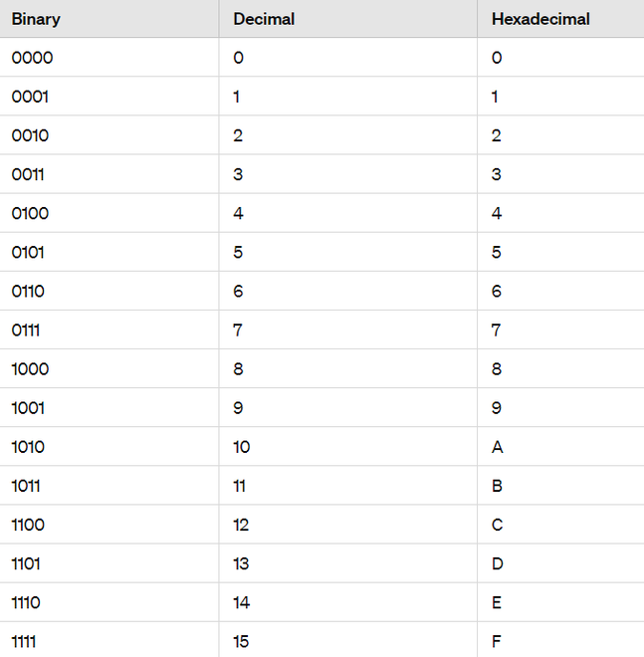The width and height of the screenshot is (644, 657).
Task: Select decimal value 10
Action: tap(242, 447)
